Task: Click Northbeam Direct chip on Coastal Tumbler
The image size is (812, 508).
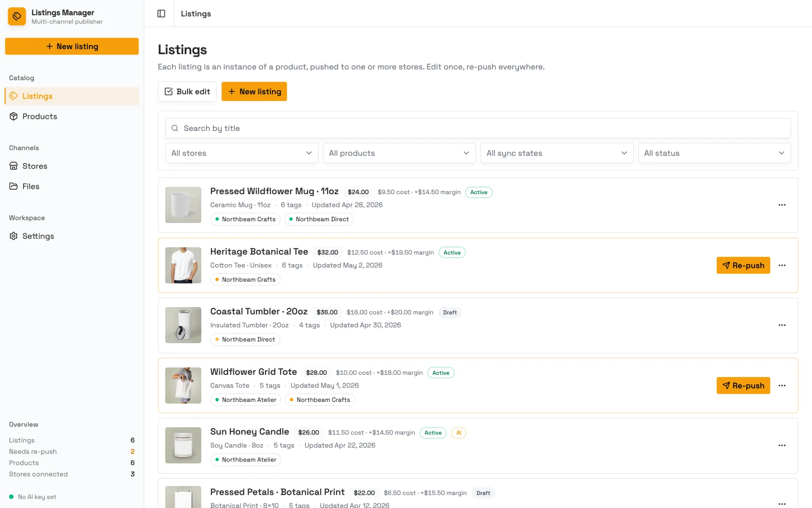Action: (x=245, y=340)
